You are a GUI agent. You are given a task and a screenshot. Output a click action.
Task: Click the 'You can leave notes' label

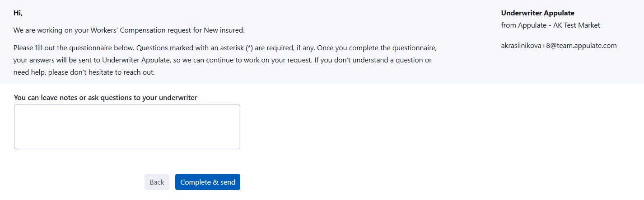click(105, 97)
